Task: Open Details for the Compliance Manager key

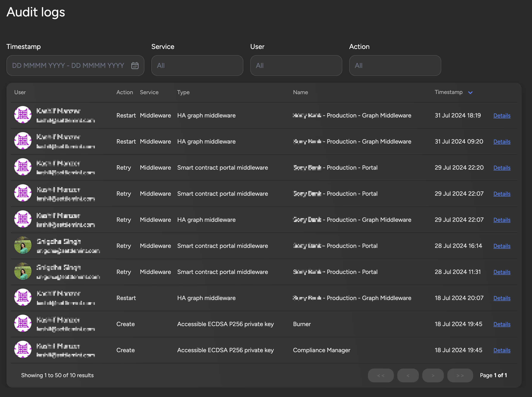Action: pos(502,350)
